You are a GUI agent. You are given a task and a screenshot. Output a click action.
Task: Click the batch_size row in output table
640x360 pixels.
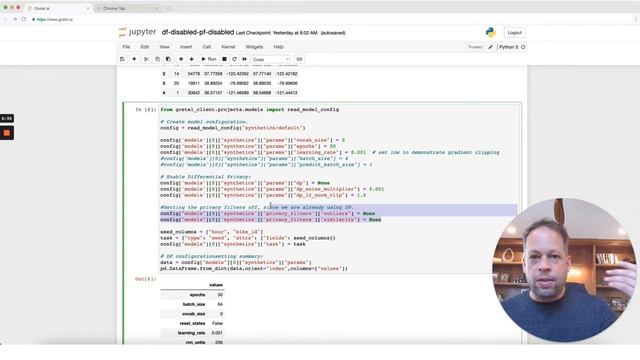pyautogui.click(x=192, y=304)
